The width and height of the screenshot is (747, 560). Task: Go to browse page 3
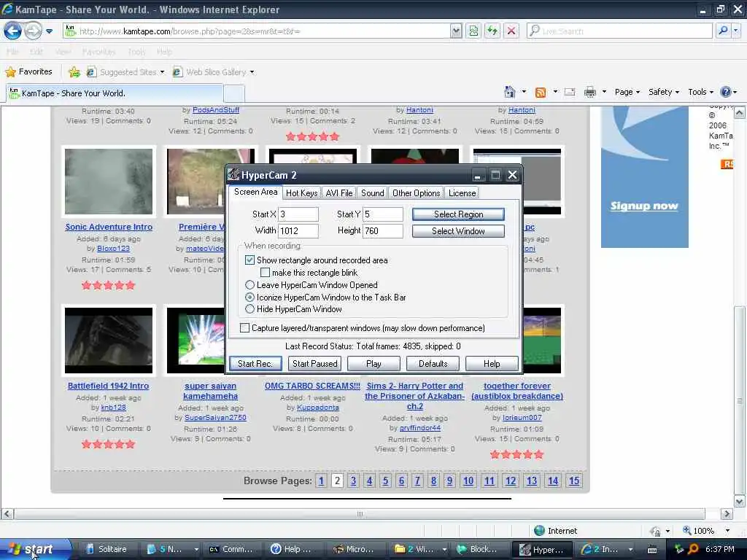pyautogui.click(x=353, y=481)
